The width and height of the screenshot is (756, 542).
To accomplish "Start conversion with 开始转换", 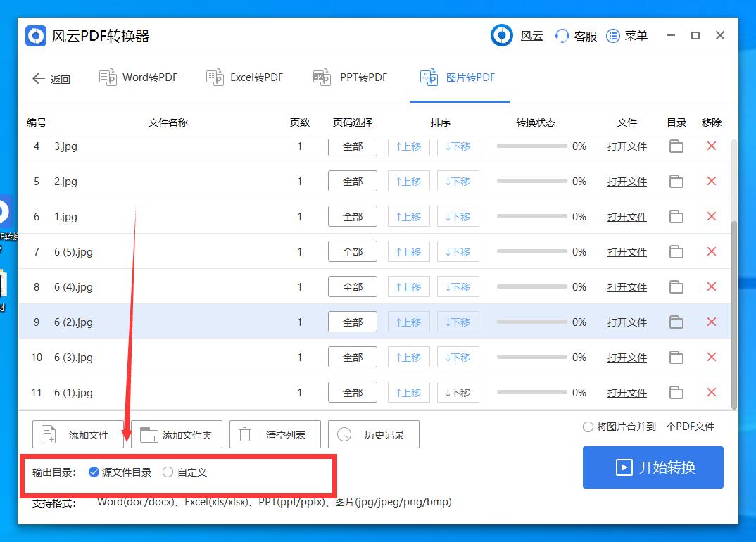I will pyautogui.click(x=653, y=467).
